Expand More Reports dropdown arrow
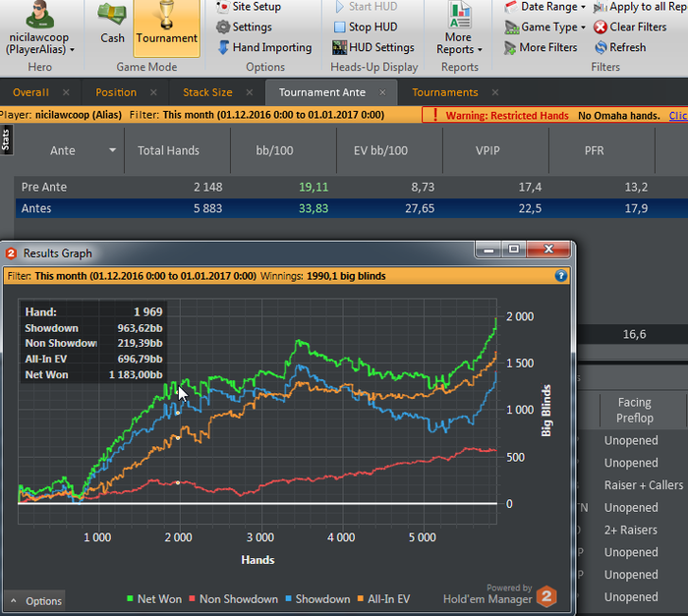The image size is (688, 616). pyautogui.click(x=480, y=50)
